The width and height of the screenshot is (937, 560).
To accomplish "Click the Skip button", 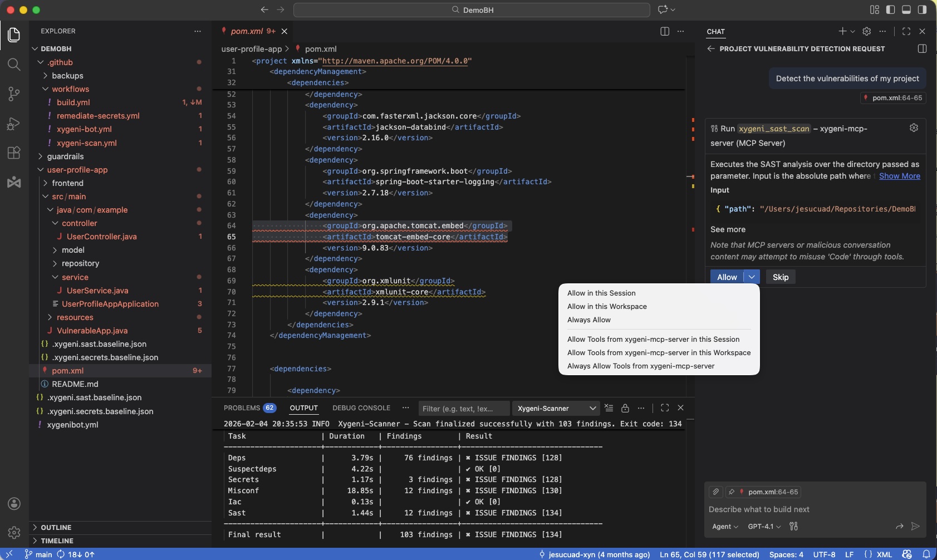I will (781, 277).
